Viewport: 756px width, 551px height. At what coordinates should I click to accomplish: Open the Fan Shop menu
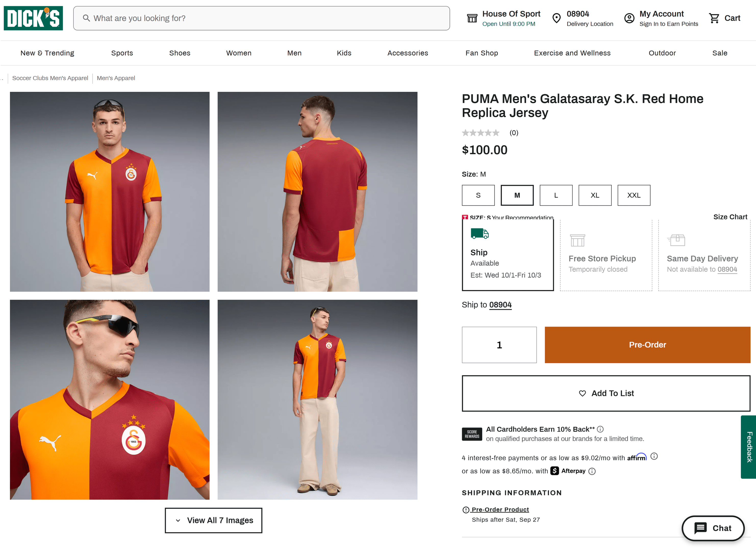[482, 53]
